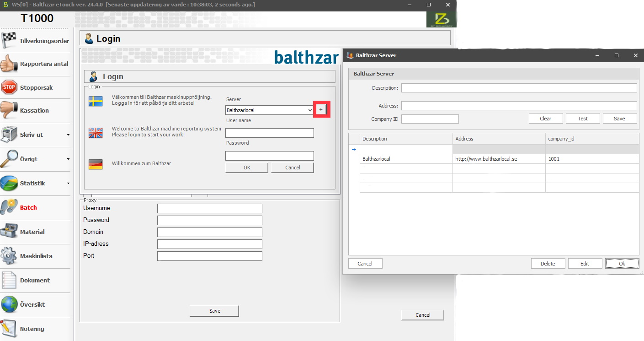
Task: Click Balthzar Server window title icon
Action: tap(350, 55)
